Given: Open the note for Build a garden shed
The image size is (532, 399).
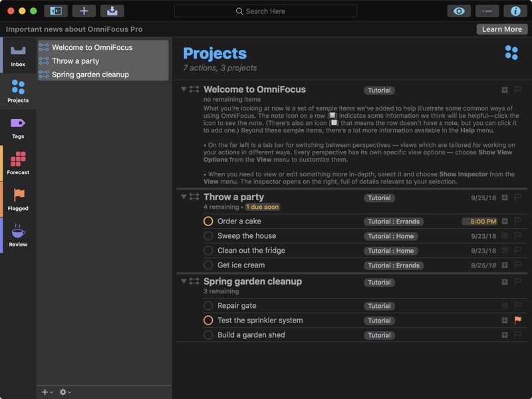Looking at the screenshot, I should [x=505, y=335].
